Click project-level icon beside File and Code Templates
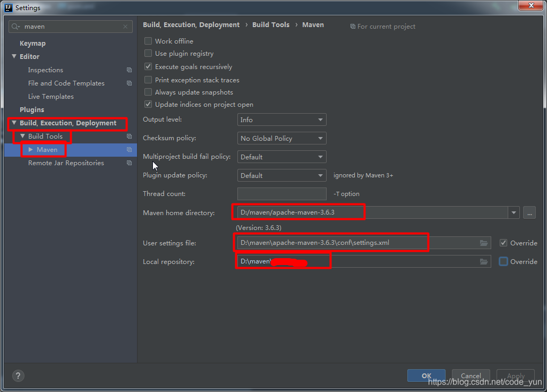Viewport: 547px width, 392px height. point(130,83)
